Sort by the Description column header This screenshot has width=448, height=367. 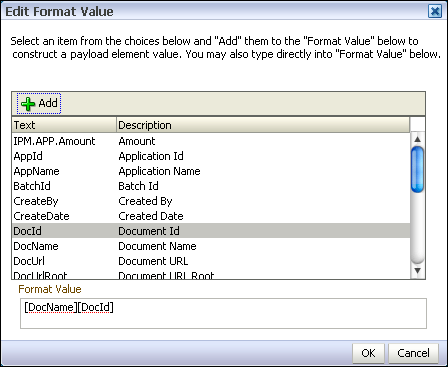click(263, 125)
